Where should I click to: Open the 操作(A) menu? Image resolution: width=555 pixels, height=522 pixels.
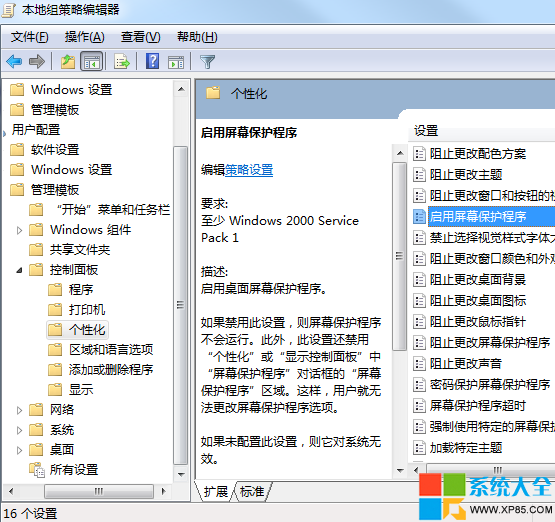[84, 37]
